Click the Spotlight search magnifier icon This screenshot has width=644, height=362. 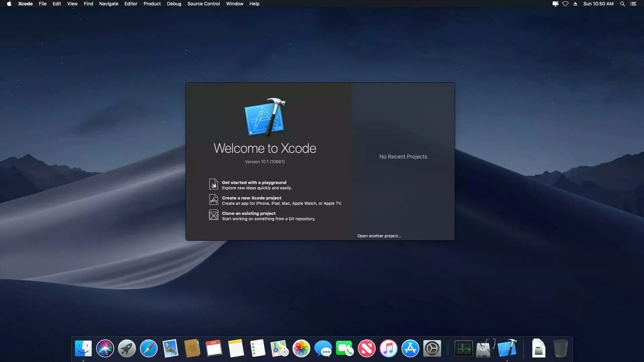coord(622,4)
